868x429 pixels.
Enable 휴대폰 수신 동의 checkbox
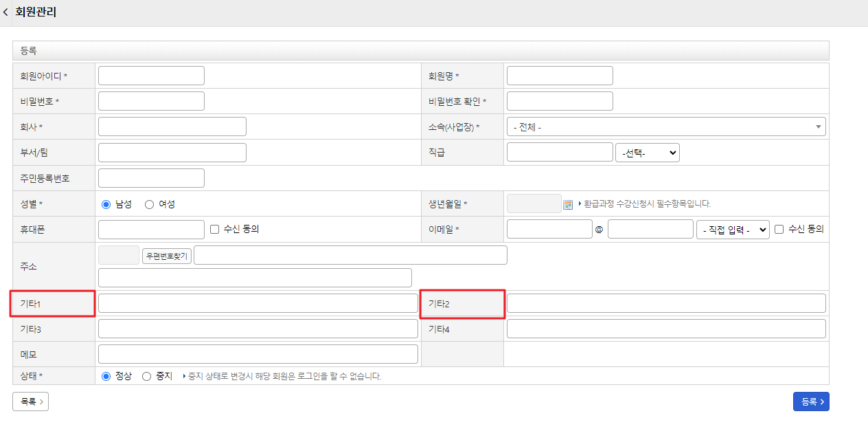click(x=215, y=230)
